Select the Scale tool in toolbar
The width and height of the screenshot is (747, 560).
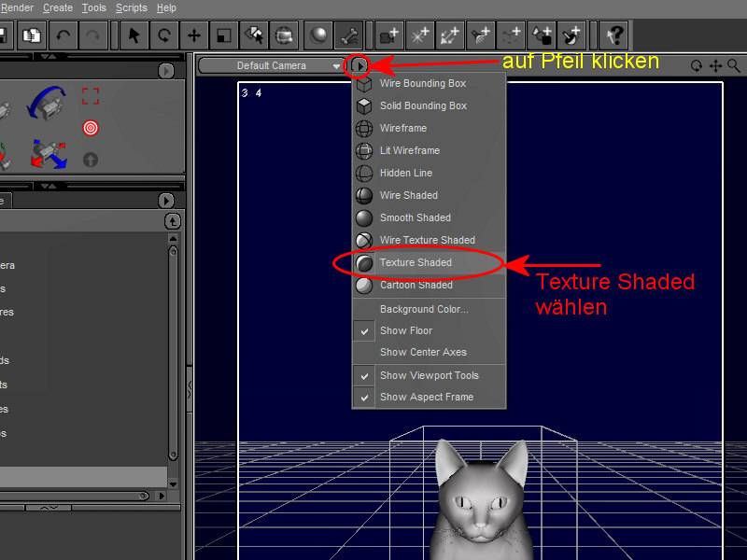coord(224,35)
